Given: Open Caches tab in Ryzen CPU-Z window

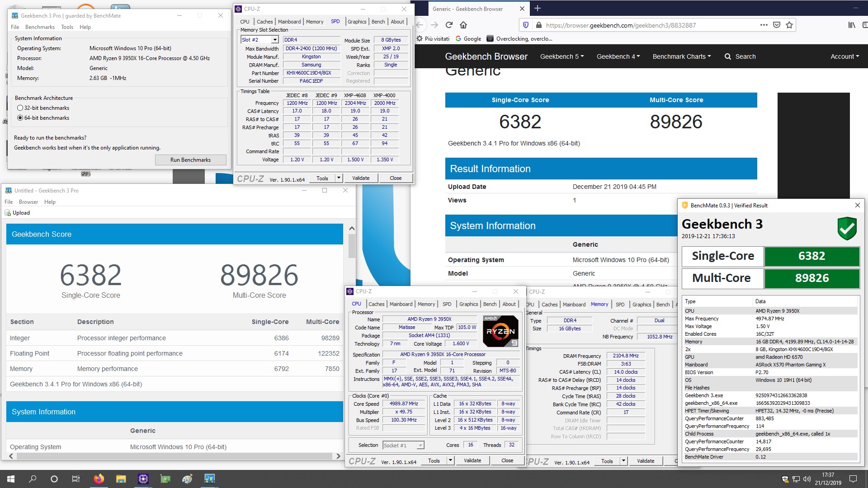Looking at the screenshot, I should (x=376, y=304).
